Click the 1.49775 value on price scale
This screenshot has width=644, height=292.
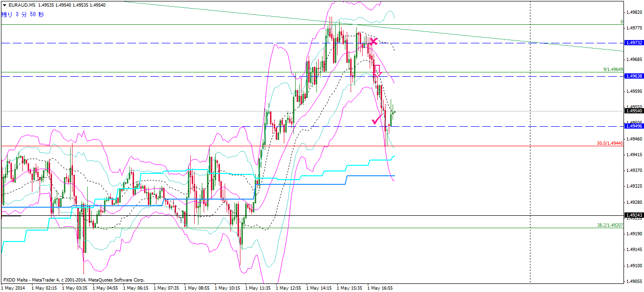[635, 28]
